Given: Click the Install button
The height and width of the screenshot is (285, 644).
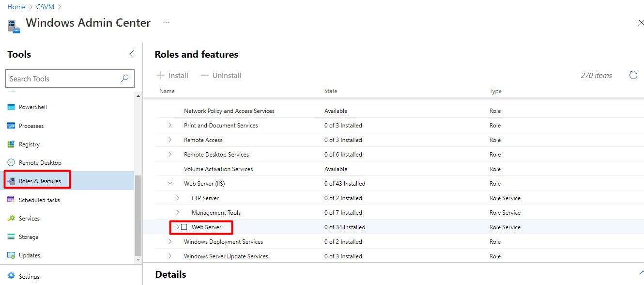Looking at the screenshot, I should point(172,75).
